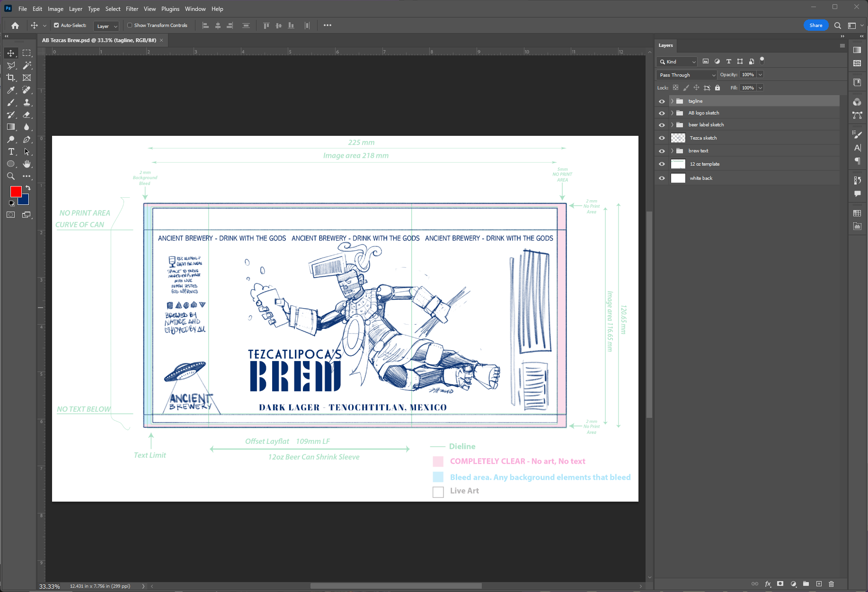This screenshot has width=868, height=592.
Task: Select the Clone Stamp tool
Action: pyautogui.click(x=27, y=102)
